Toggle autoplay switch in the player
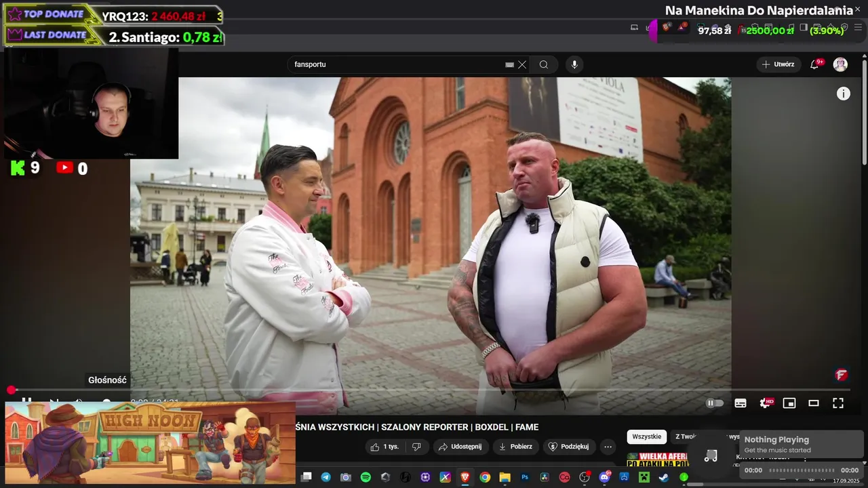This screenshot has height=488, width=868. click(715, 403)
